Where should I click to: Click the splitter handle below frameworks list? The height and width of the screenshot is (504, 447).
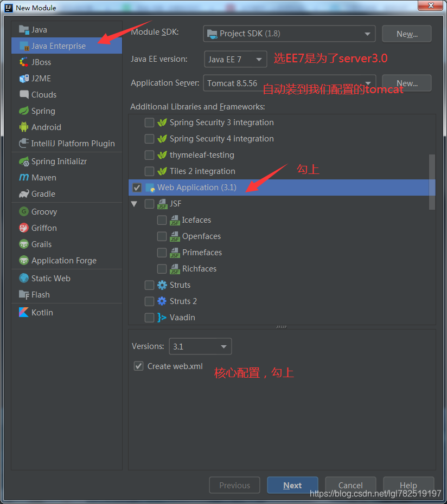tap(282, 327)
